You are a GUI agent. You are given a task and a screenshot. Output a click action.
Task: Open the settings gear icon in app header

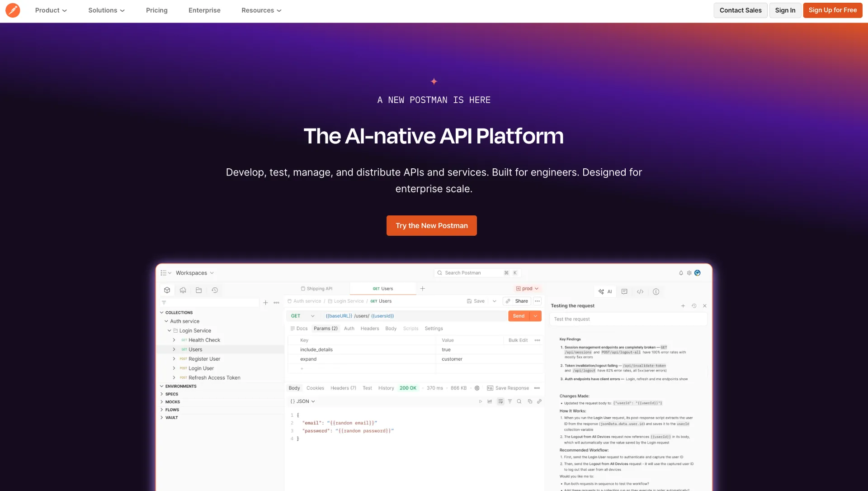(x=689, y=273)
